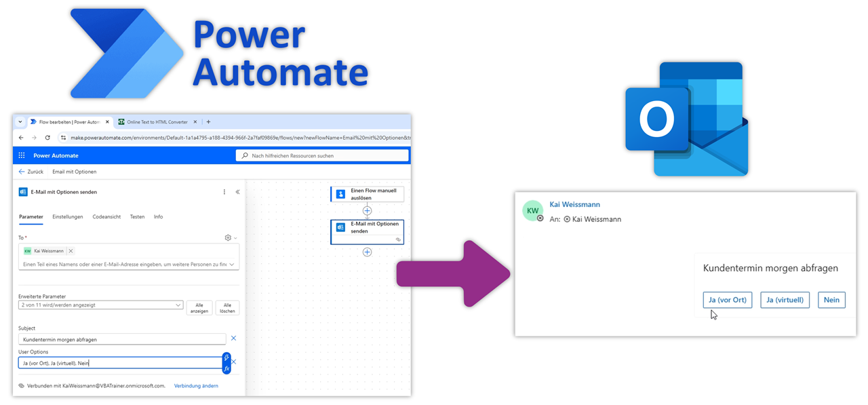Click the manual trigger icon on canvas card
This screenshot has width=868, height=405.
pos(340,194)
